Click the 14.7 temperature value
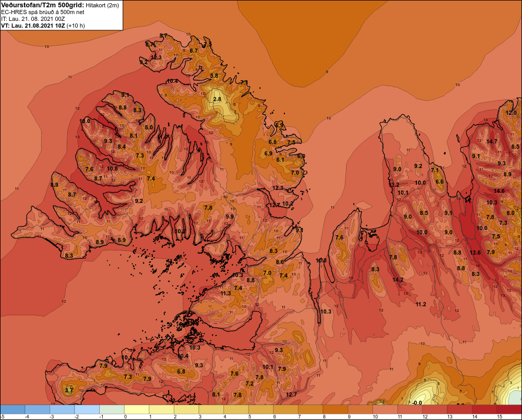Screen dimensions: 522x420 tap(492, 141)
